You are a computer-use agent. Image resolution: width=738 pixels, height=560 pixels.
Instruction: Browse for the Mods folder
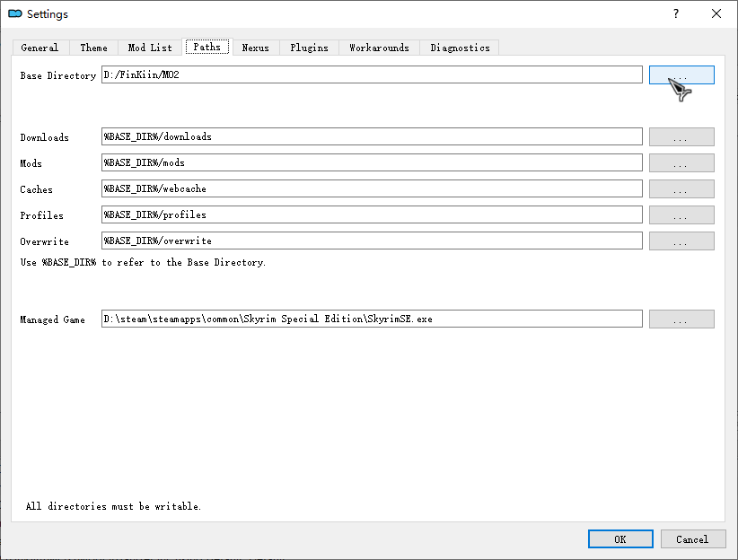click(681, 162)
